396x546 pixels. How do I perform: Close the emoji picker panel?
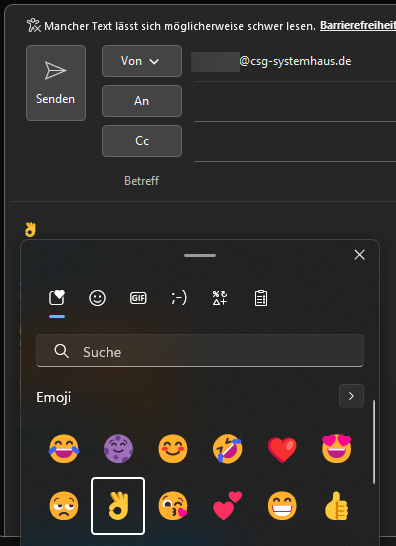point(359,255)
